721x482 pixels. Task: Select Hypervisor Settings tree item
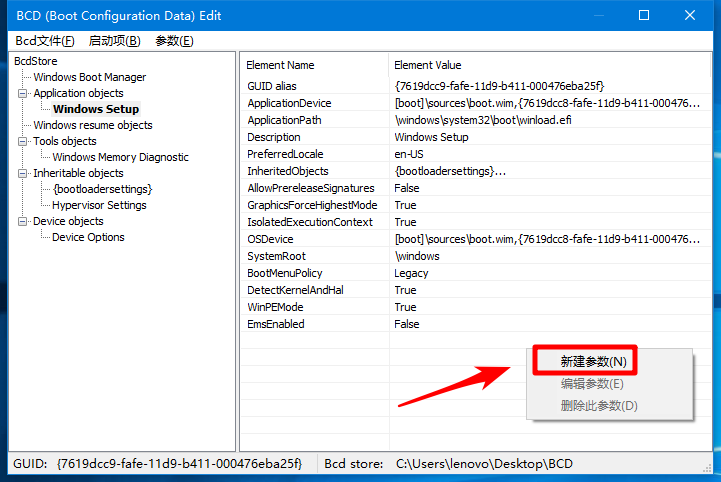point(99,205)
